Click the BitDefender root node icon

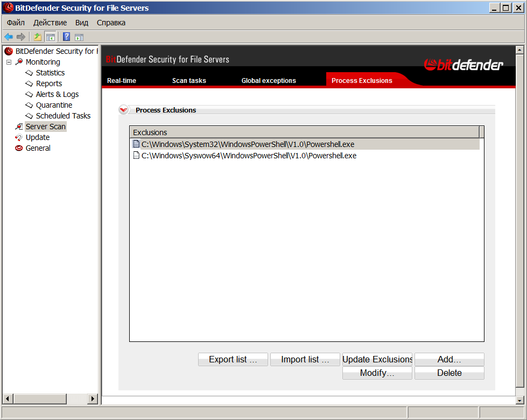point(9,51)
